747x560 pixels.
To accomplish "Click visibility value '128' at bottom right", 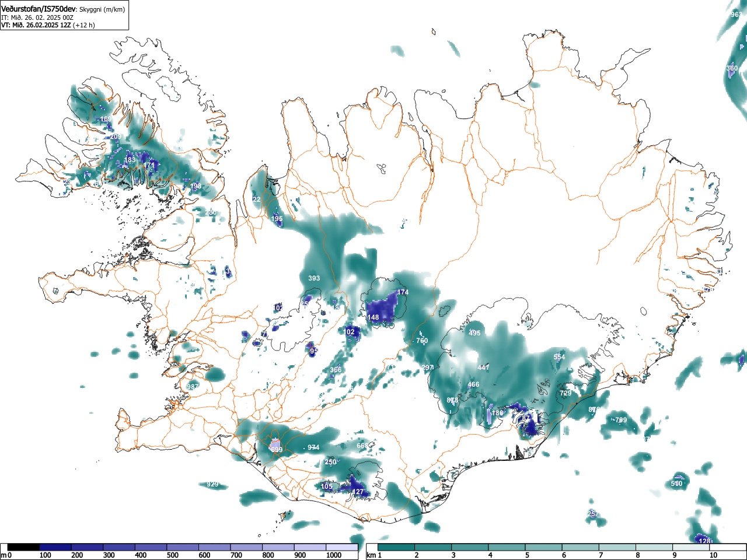I will tap(704, 541).
